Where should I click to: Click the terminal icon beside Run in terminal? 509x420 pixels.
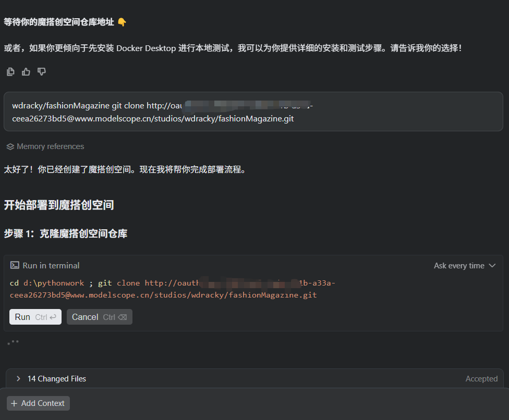[15, 265]
